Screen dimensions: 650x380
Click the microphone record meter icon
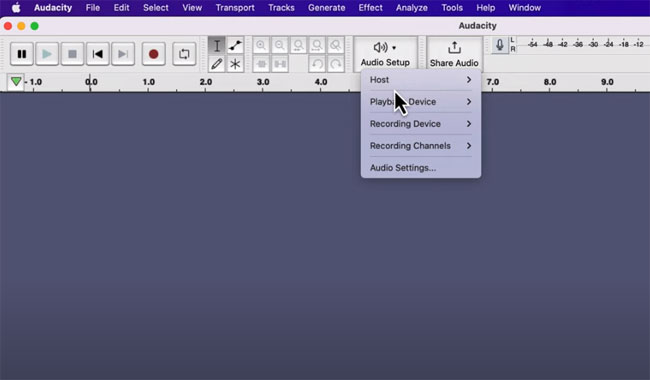[x=500, y=45]
